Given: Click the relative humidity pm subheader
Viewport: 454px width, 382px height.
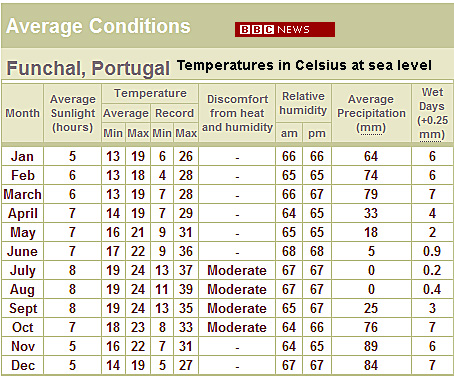Looking at the screenshot, I should [317, 133].
